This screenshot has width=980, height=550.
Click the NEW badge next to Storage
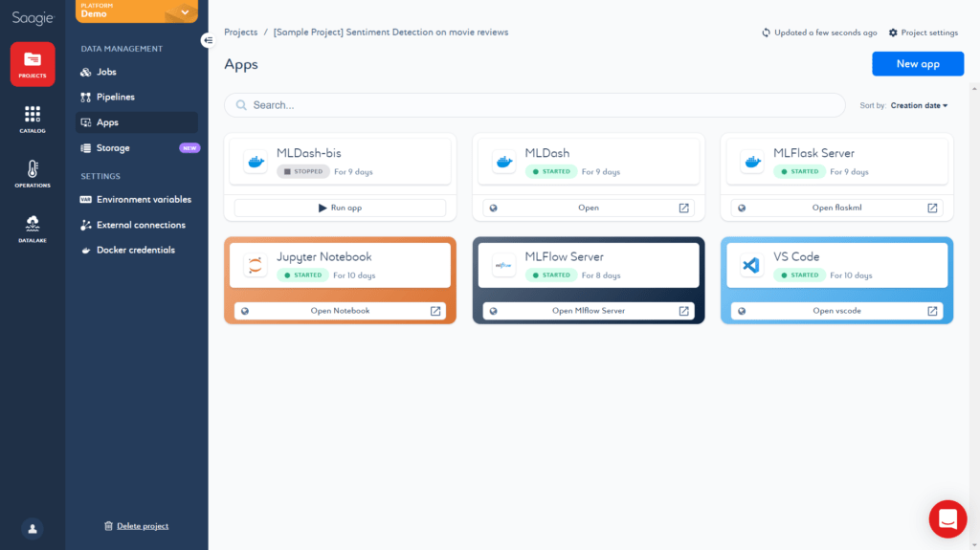tap(189, 148)
